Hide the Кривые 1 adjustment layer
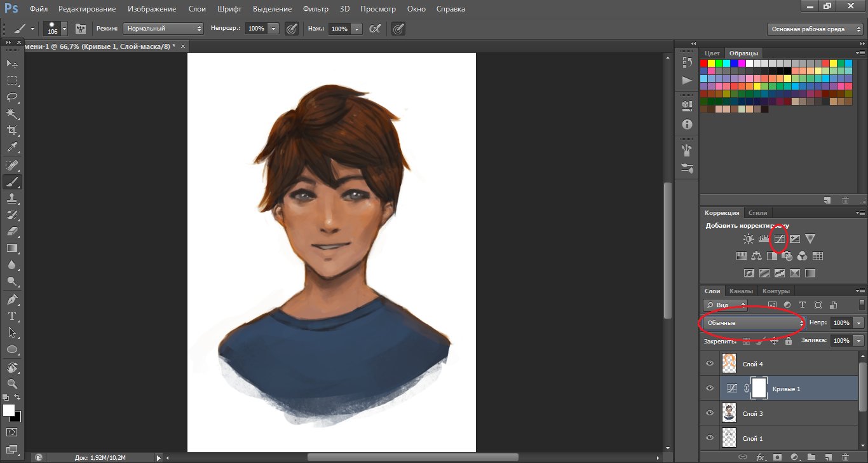Image resolution: width=868 pixels, height=463 pixels. point(710,389)
